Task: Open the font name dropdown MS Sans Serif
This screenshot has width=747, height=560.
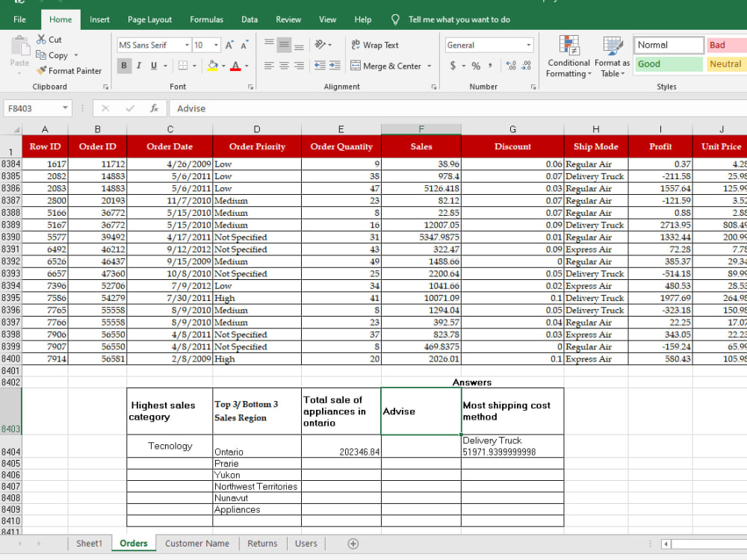Action: 187,46
